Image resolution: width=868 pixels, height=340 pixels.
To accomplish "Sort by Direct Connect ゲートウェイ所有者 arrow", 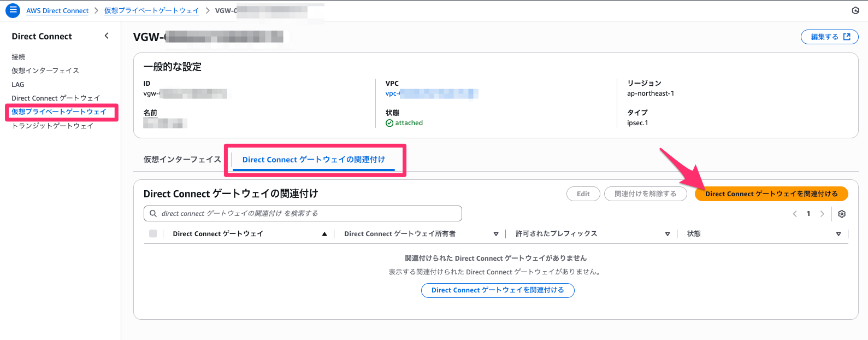I will click(496, 234).
